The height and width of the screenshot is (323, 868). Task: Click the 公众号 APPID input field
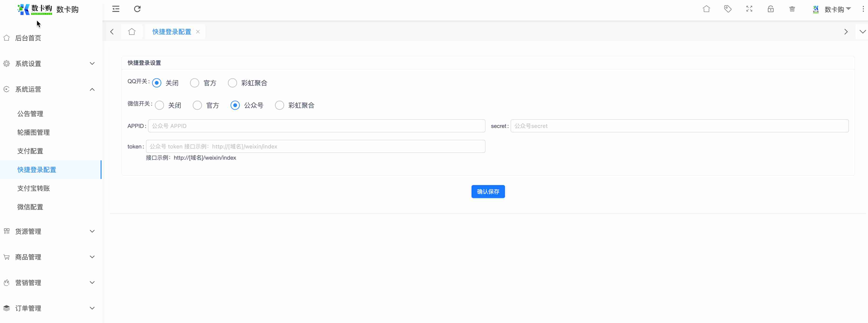point(316,126)
